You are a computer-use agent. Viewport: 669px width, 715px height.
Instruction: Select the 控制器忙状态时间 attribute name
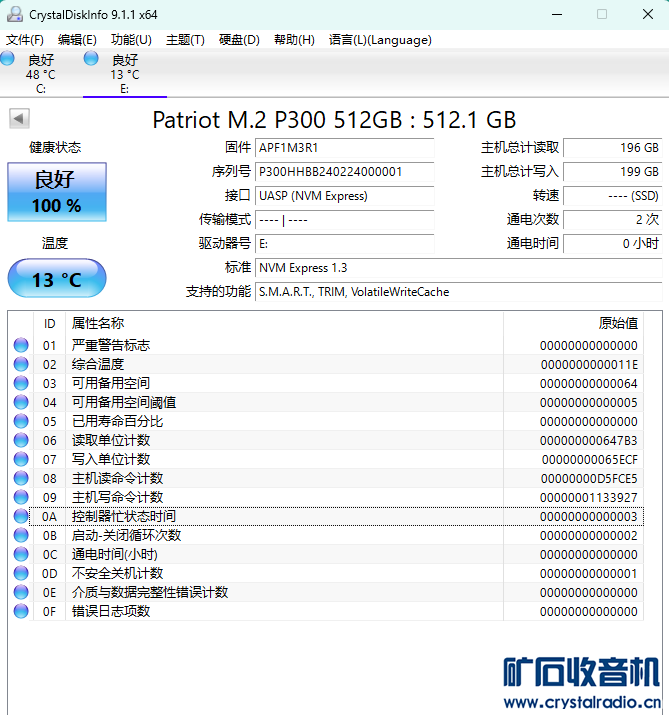(124, 516)
